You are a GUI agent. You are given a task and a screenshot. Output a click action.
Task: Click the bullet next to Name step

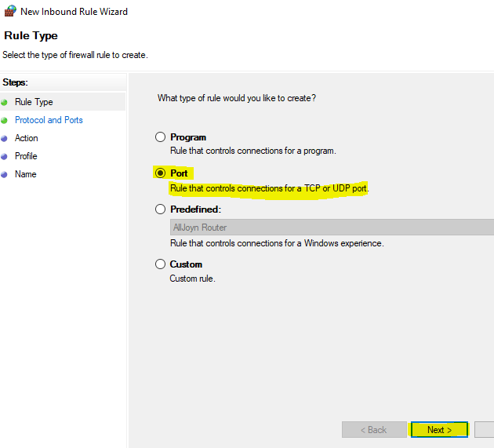[5, 174]
